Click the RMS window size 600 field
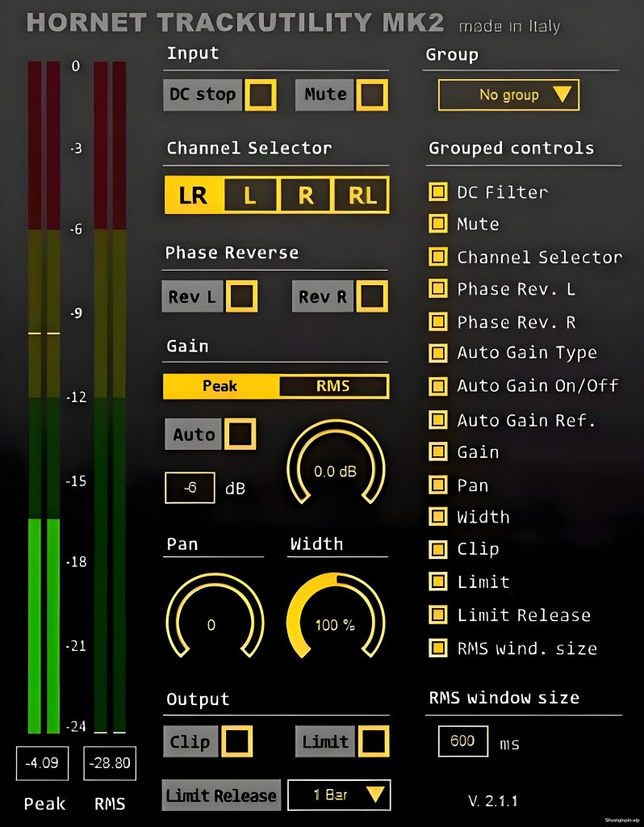 [x=462, y=741]
